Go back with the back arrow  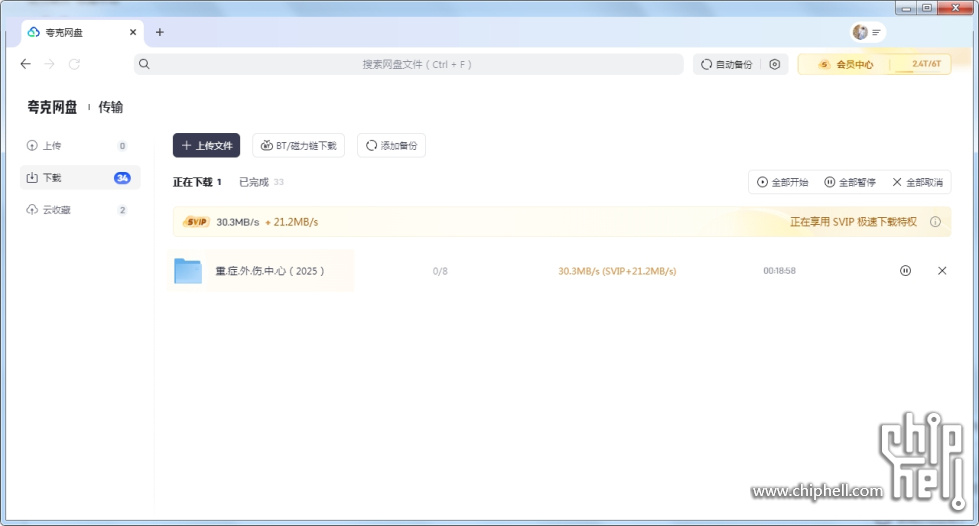(x=26, y=64)
